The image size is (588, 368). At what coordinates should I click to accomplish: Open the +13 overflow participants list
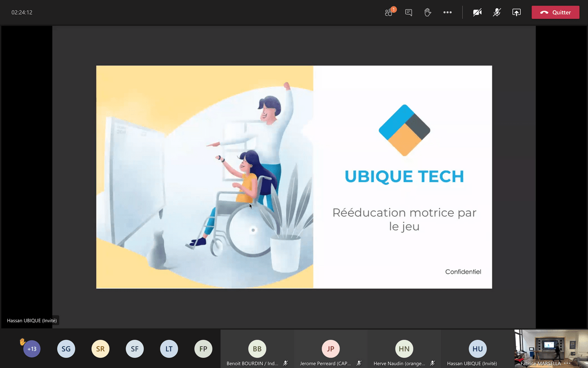point(32,349)
